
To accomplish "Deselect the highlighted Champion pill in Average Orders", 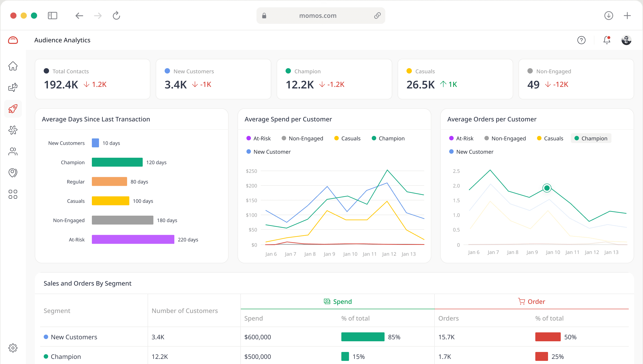I will [x=591, y=138].
